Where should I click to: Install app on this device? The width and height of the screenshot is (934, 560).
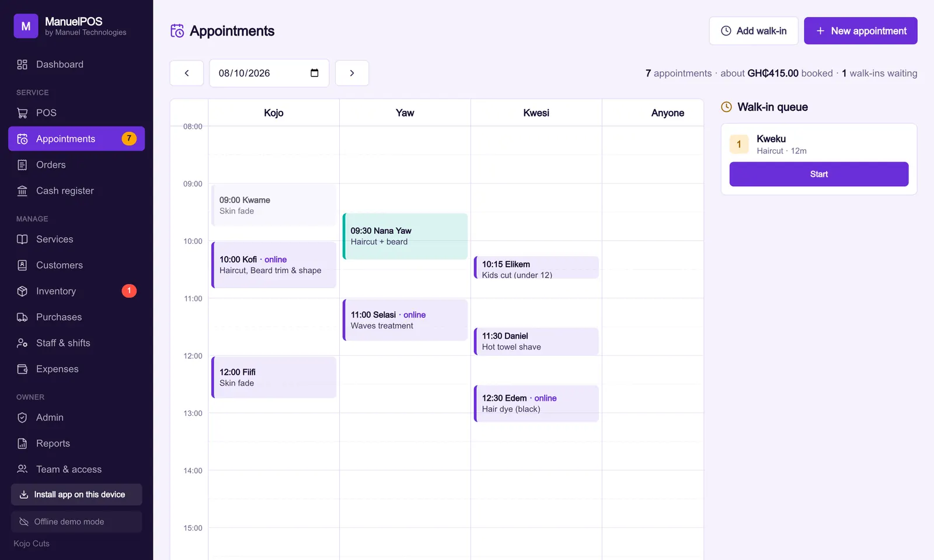[x=76, y=495]
